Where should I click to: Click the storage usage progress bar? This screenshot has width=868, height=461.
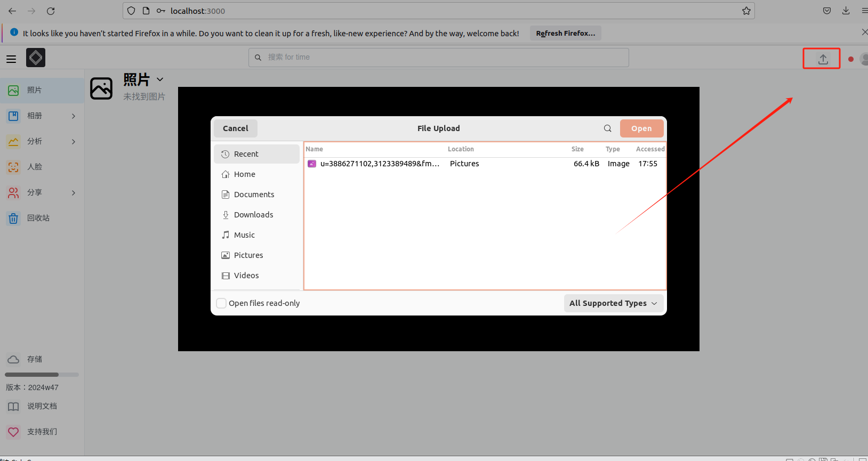coord(42,375)
